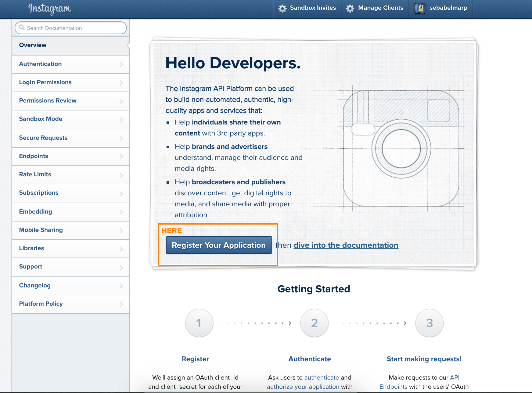Screen dimensions: 532x393
Task: Open Changelog in the sidebar
Action: pyautogui.click(x=71, y=286)
